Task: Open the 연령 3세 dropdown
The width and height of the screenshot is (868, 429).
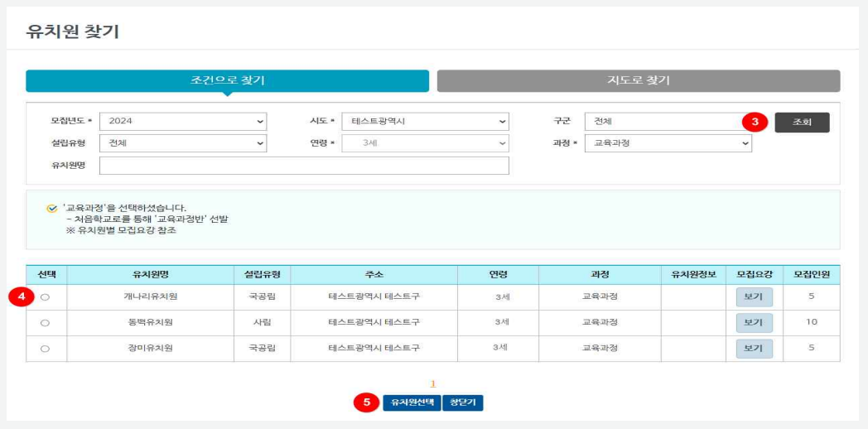Action: tap(425, 143)
